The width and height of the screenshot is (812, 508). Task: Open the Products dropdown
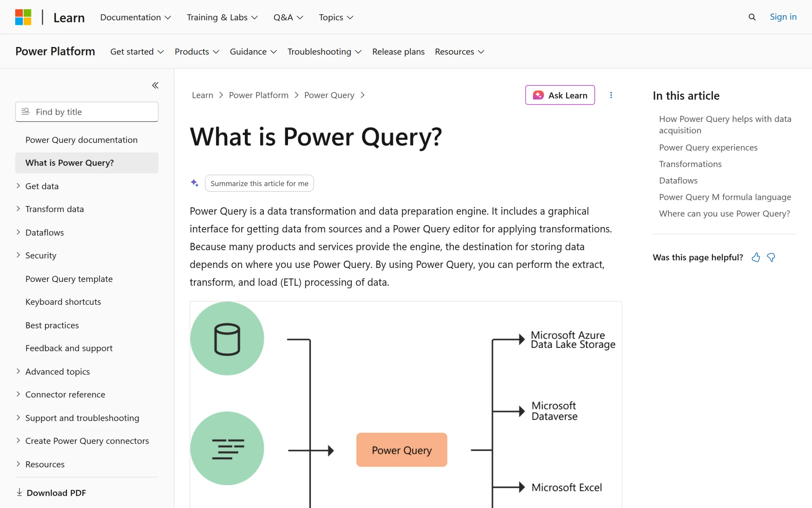(x=197, y=52)
